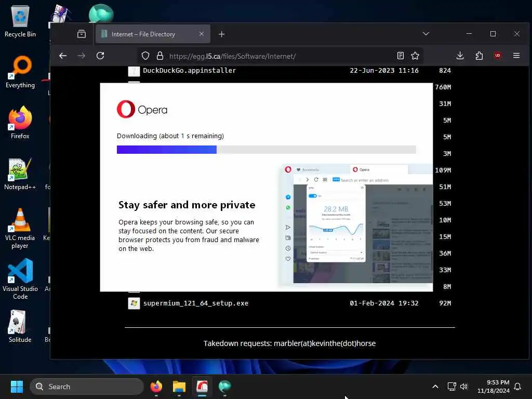Click the 109M file size value
This screenshot has width=532, height=399.
tap(443, 170)
